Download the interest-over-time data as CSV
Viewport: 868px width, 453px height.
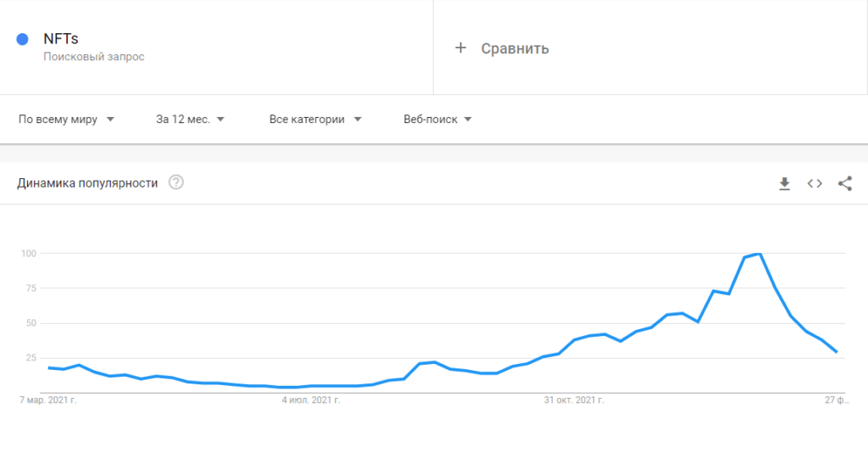[x=785, y=183]
